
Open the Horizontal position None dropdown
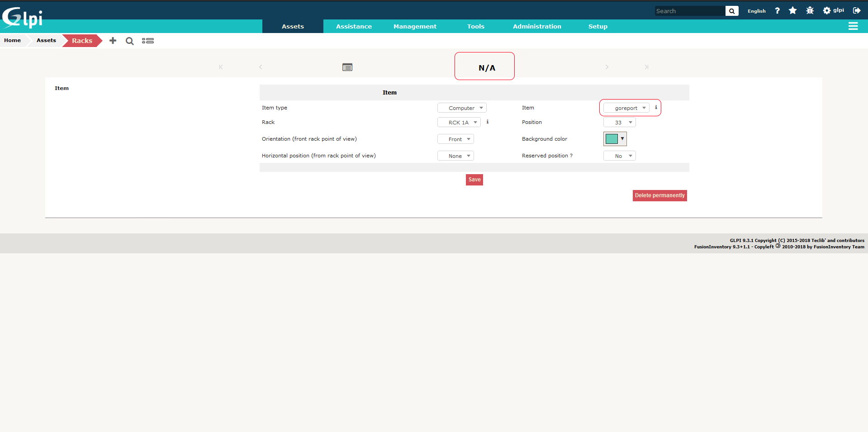pyautogui.click(x=455, y=156)
